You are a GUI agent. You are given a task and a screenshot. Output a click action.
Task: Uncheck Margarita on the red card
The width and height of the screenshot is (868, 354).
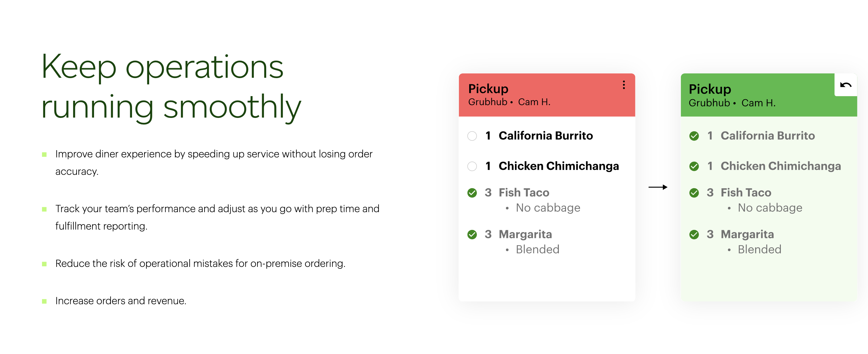coord(472,235)
